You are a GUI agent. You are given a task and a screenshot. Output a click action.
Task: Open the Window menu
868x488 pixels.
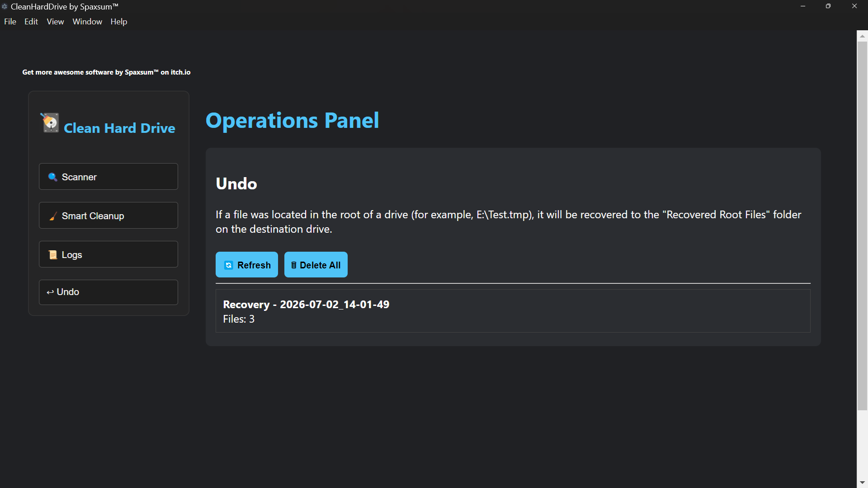tap(87, 22)
